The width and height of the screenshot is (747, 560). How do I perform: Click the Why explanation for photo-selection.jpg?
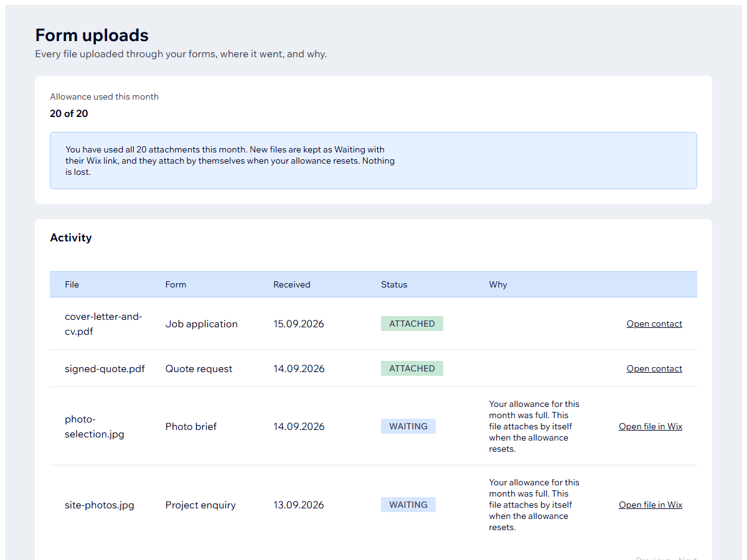click(534, 426)
